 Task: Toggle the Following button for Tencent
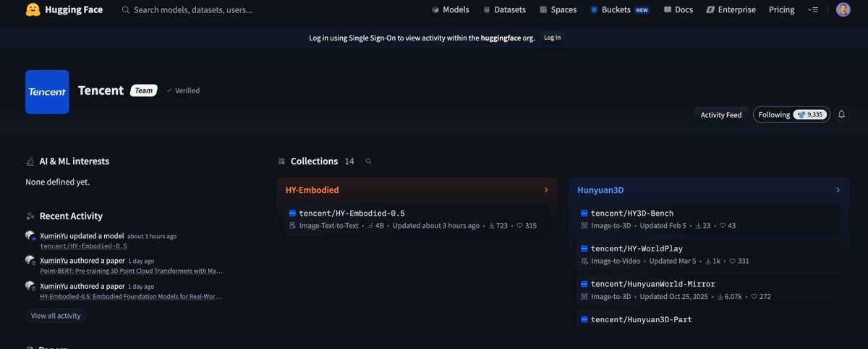pos(790,114)
